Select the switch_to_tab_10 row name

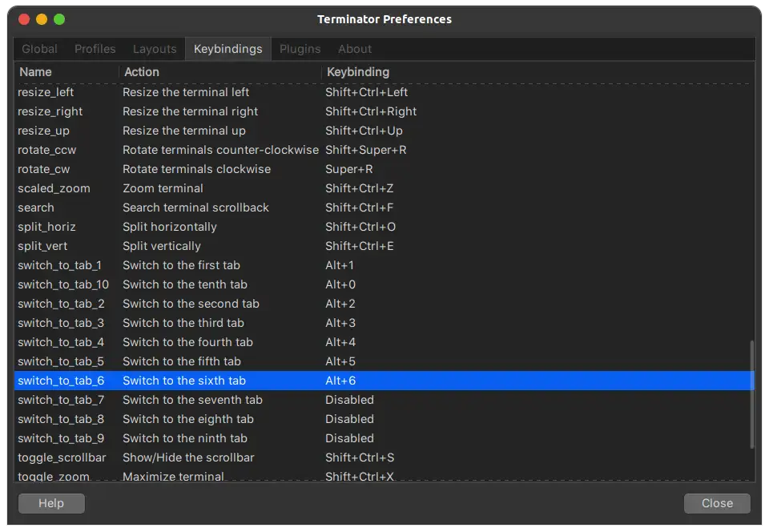click(63, 284)
